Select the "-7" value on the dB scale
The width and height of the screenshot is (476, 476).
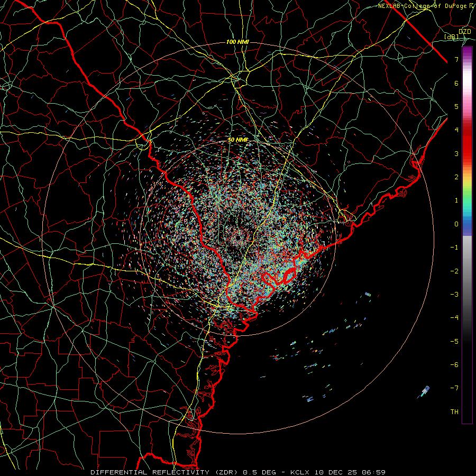tap(454, 388)
